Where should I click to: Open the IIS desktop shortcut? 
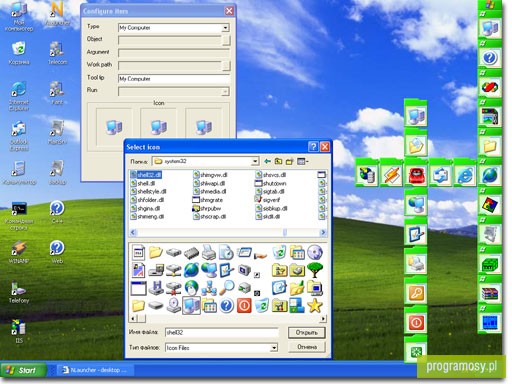tap(19, 331)
